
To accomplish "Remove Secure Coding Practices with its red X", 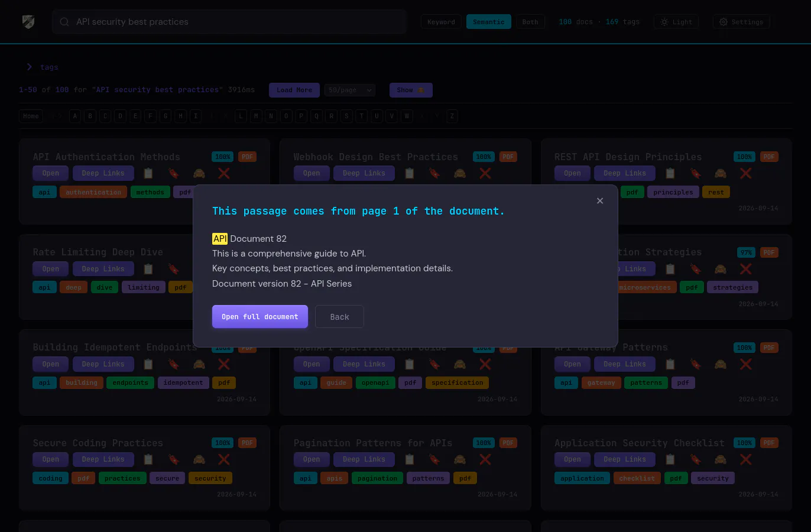I will (224, 459).
